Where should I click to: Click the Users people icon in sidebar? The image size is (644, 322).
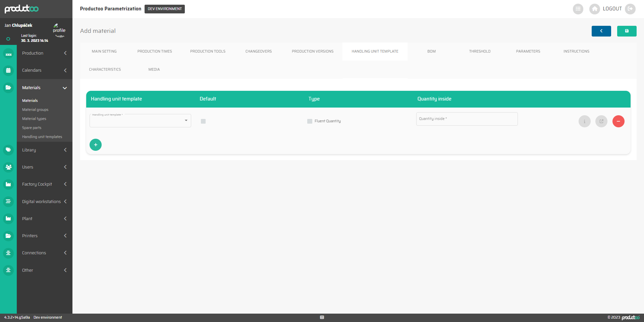(8, 167)
